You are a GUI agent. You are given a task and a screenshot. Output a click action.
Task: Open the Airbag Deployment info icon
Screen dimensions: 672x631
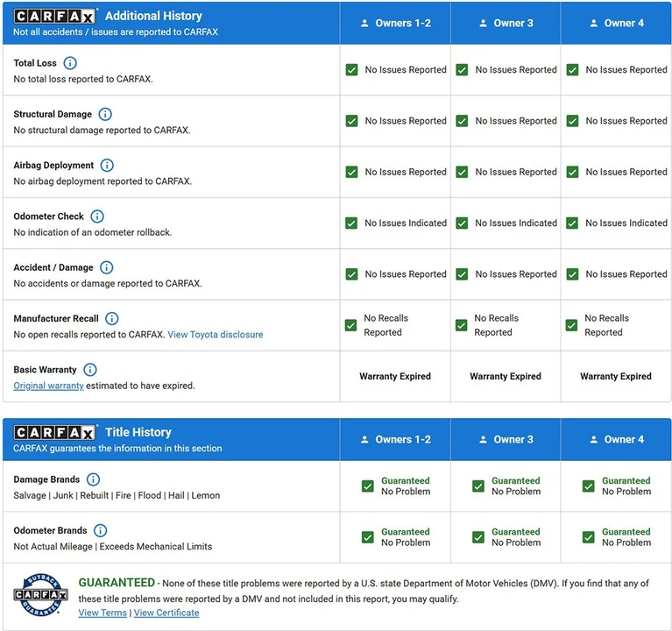pos(107,165)
